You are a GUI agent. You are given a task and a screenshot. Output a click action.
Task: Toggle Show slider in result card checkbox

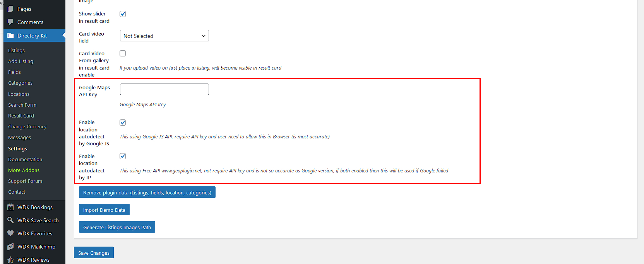coord(123,14)
